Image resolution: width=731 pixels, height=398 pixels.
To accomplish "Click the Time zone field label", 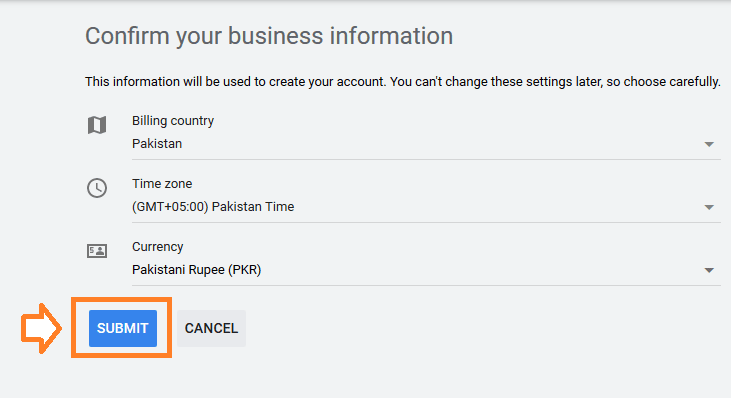I will pyautogui.click(x=162, y=184).
